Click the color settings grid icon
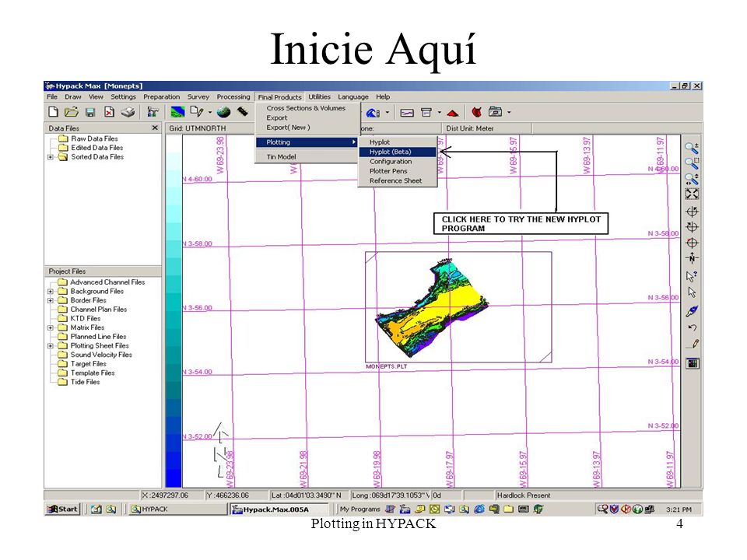The width and height of the screenshot is (747, 560). (x=693, y=364)
